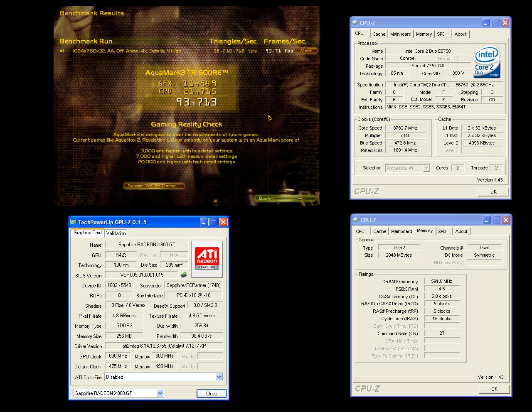The height and width of the screenshot is (412, 532).
Task: Click the Default Clock 475 MHz value
Action: click(118, 366)
